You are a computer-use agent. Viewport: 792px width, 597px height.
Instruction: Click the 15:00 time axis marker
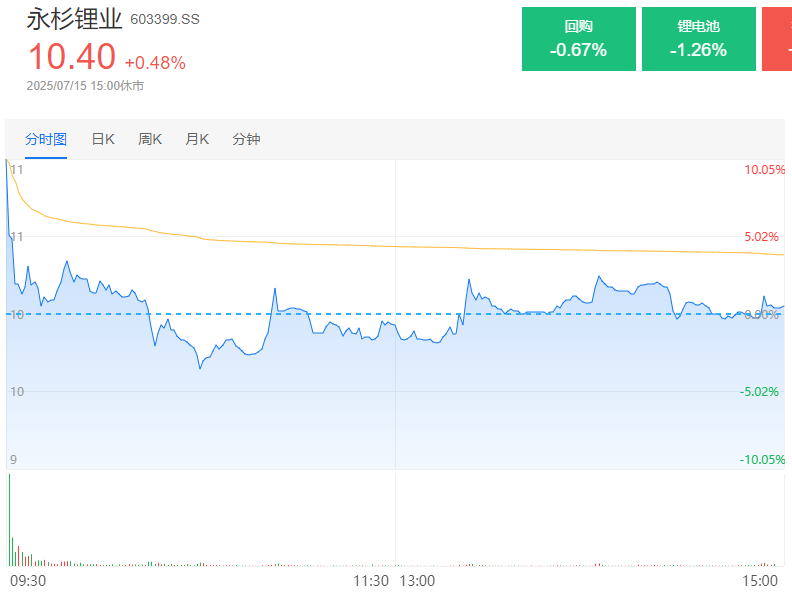(761, 580)
